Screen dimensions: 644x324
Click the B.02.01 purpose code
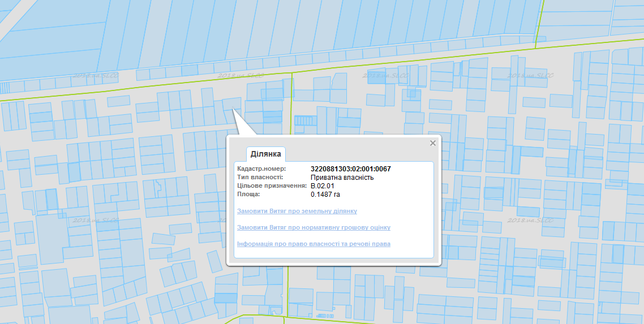click(x=323, y=185)
